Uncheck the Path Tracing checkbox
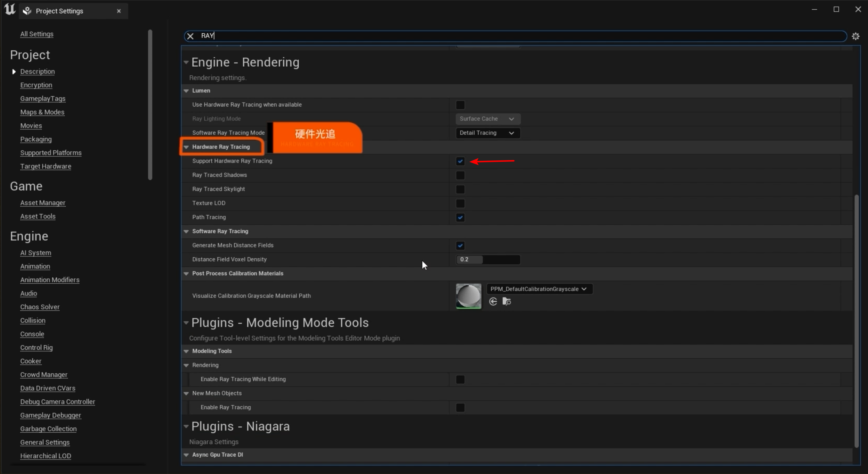 pos(460,217)
